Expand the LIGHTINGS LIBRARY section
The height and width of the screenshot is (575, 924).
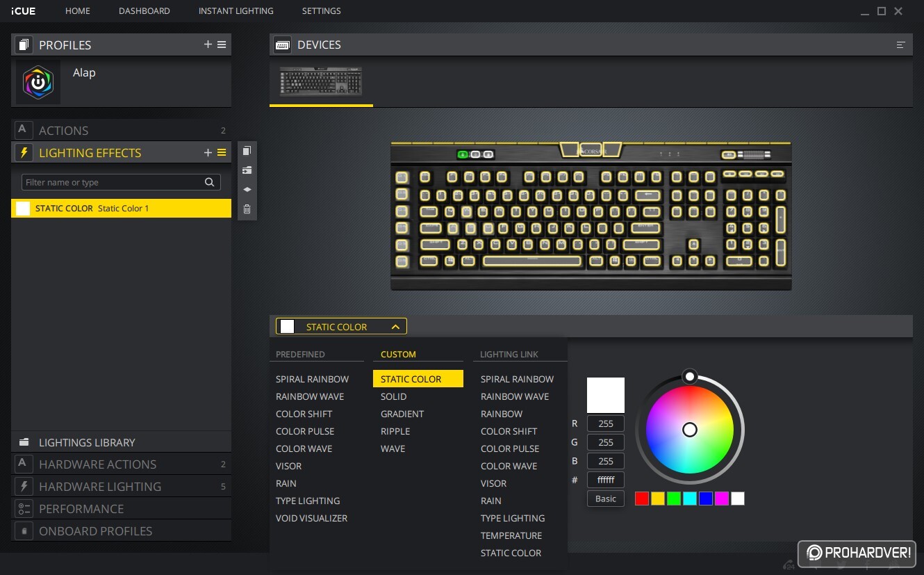121,442
